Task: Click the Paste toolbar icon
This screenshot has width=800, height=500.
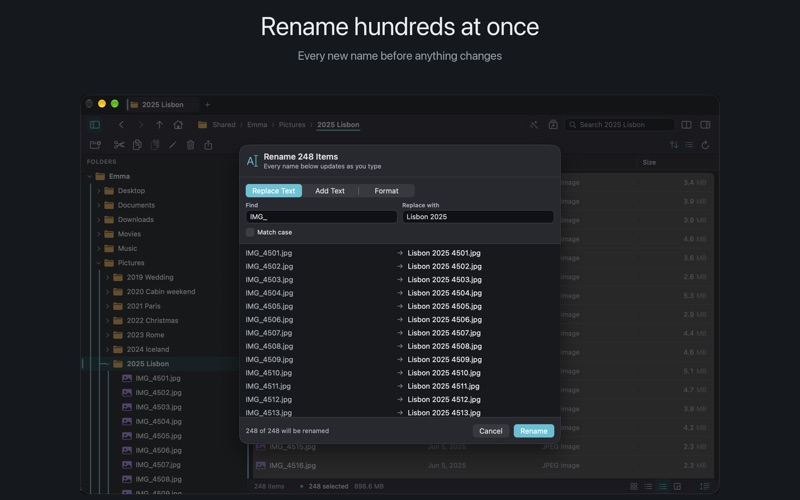Action: click(x=155, y=145)
